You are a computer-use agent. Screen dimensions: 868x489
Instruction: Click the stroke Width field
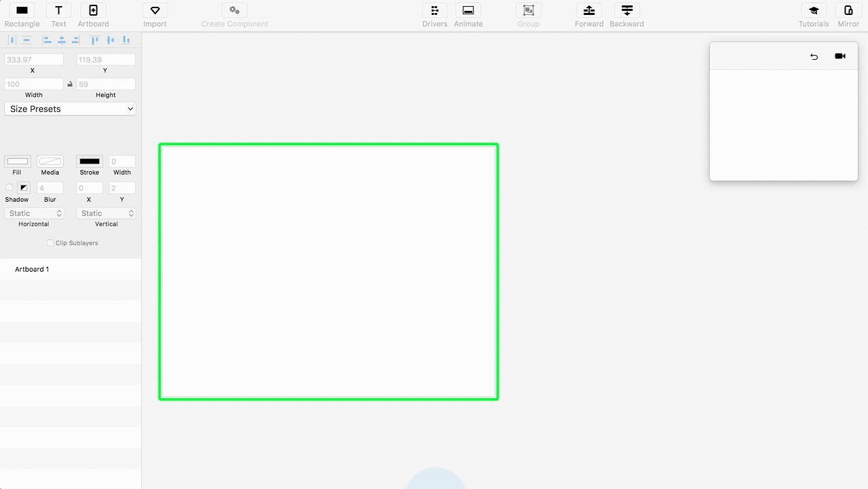[x=122, y=161]
